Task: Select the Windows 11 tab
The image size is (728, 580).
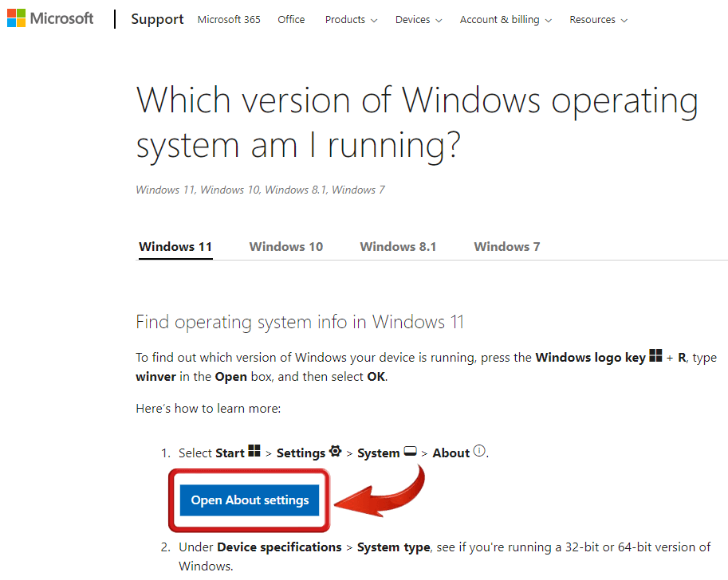Action: pyautogui.click(x=175, y=246)
